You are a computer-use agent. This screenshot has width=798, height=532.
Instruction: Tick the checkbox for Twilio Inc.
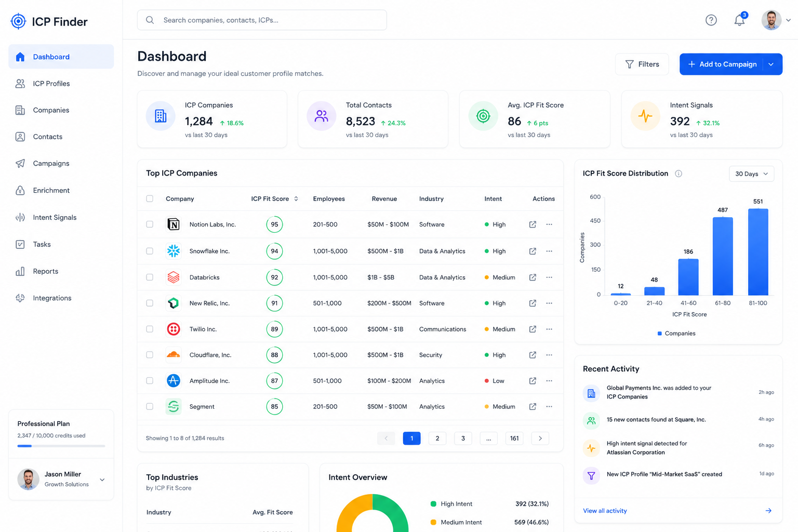pyautogui.click(x=150, y=329)
